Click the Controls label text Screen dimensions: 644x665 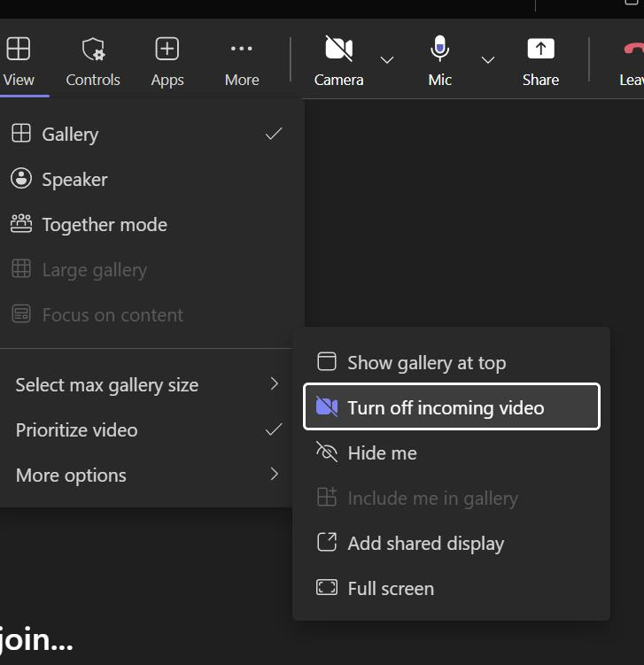coord(93,80)
